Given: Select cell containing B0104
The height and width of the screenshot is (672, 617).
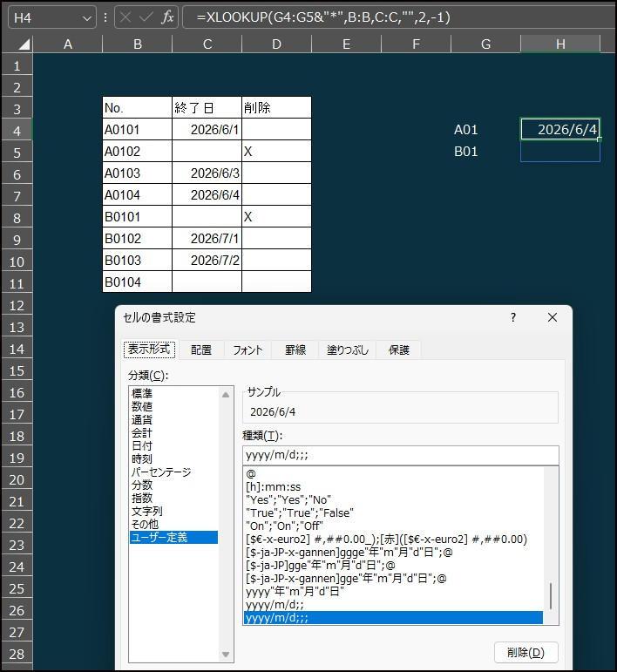Looking at the screenshot, I should click(137, 282).
